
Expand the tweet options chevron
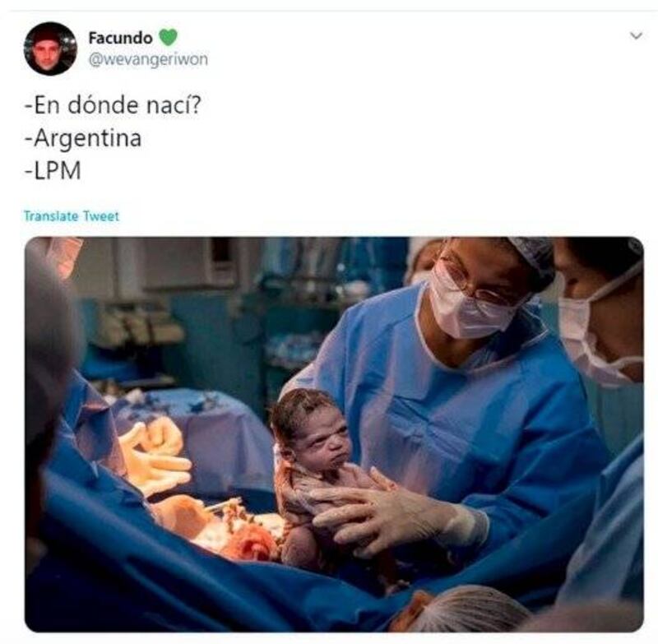pyautogui.click(x=636, y=35)
